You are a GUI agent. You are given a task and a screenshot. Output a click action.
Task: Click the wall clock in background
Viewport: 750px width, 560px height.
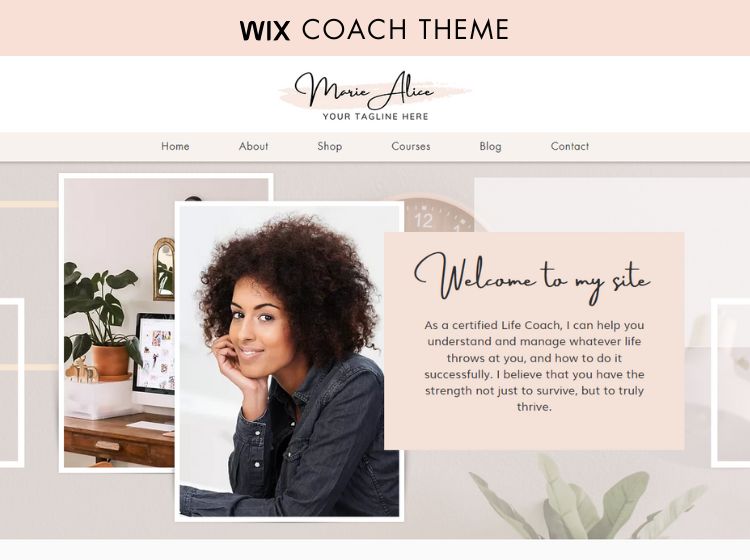click(x=435, y=214)
